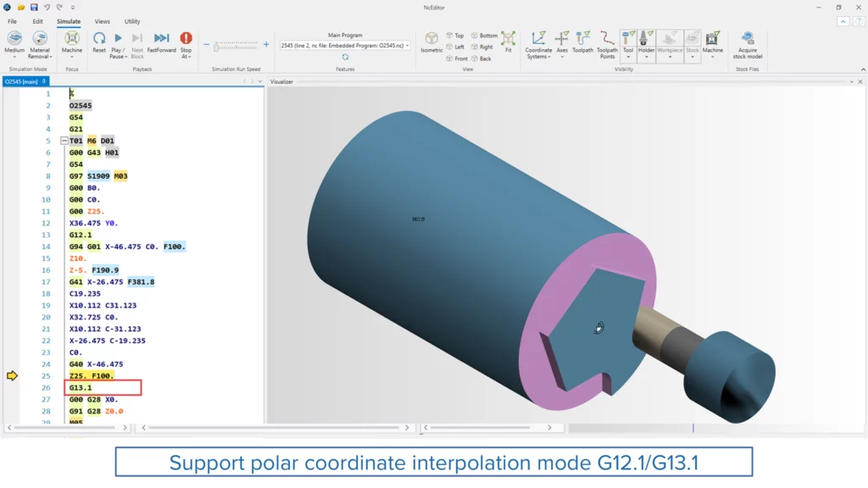Click the simulation run speed slider
The width and height of the screenshot is (868, 488).
(240, 45)
